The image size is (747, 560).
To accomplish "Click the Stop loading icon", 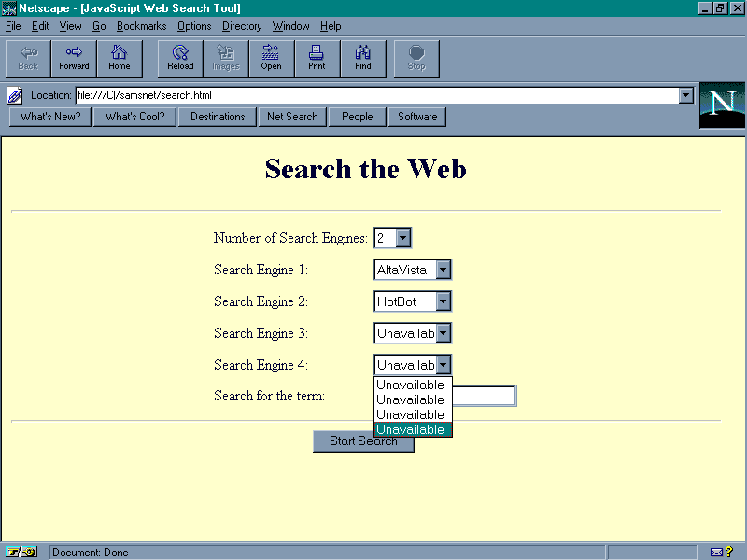I will coord(416,58).
